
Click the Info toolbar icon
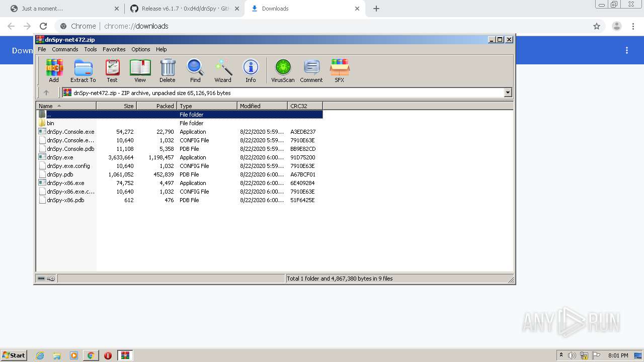[x=251, y=70]
